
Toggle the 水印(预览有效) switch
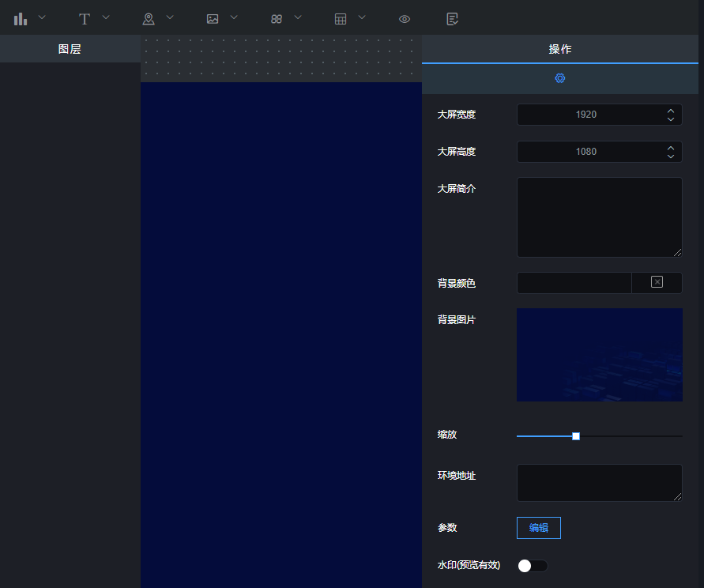point(532,565)
